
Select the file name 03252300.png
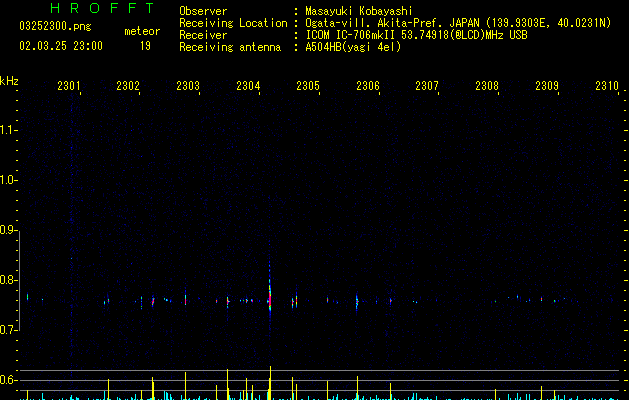pyautogui.click(x=55, y=26)
